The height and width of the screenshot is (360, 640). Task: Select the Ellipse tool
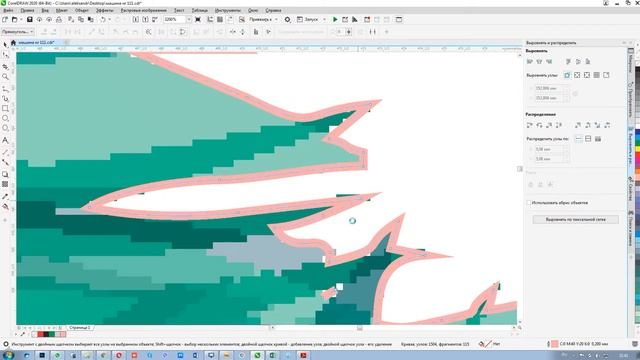[5, 118]
